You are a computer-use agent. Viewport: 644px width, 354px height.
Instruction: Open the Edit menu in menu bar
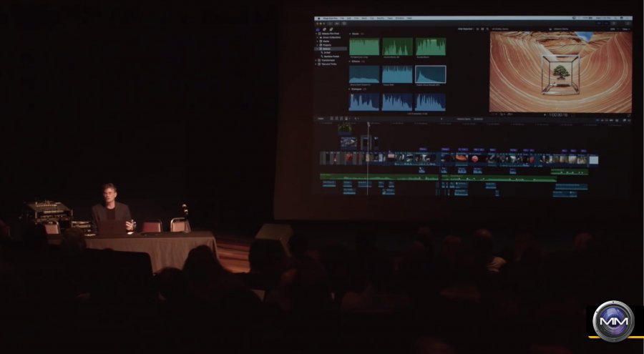coord(349,18)
